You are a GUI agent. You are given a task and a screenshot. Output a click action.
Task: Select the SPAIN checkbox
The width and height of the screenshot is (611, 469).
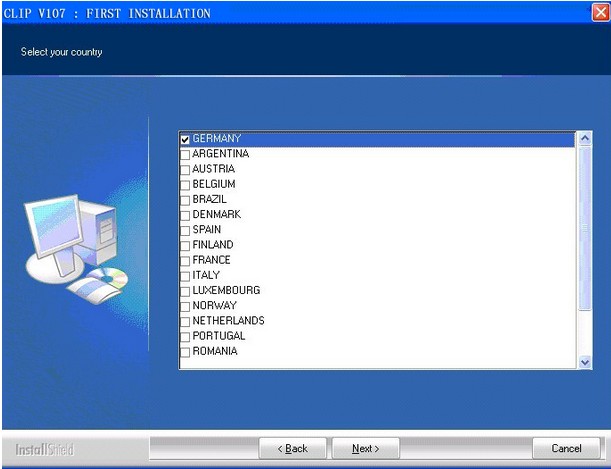tap(185, 231)
